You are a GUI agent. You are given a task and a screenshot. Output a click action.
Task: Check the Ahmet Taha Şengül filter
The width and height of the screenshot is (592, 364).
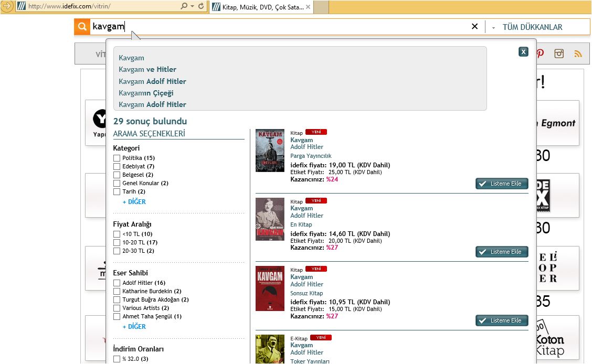click(x=117, y=316)
